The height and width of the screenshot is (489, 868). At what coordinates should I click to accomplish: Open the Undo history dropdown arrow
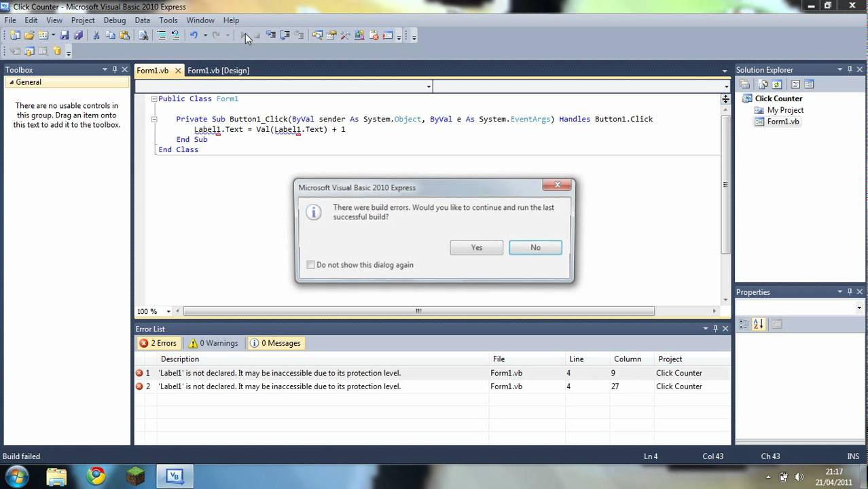click(x=205, y=35)
